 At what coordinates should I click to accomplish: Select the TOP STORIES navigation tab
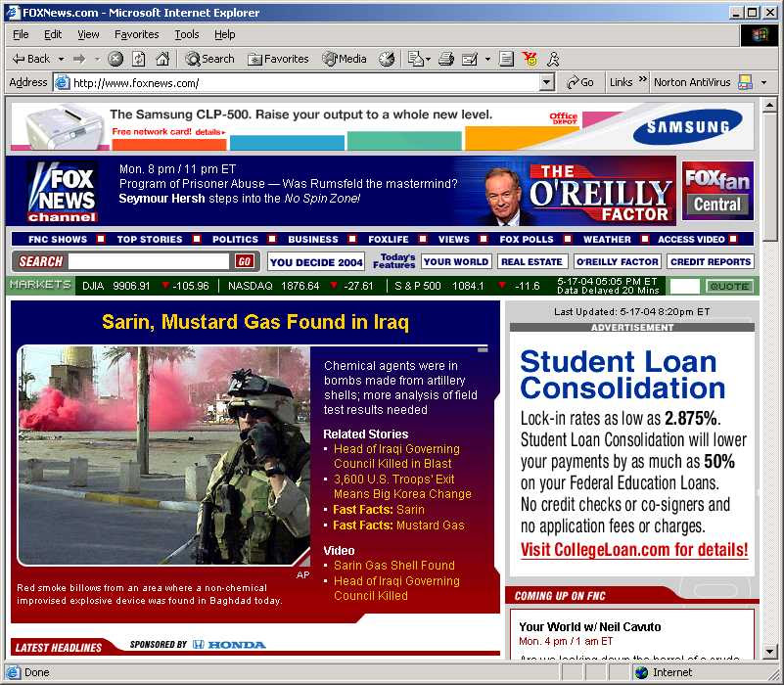(150, 240)
